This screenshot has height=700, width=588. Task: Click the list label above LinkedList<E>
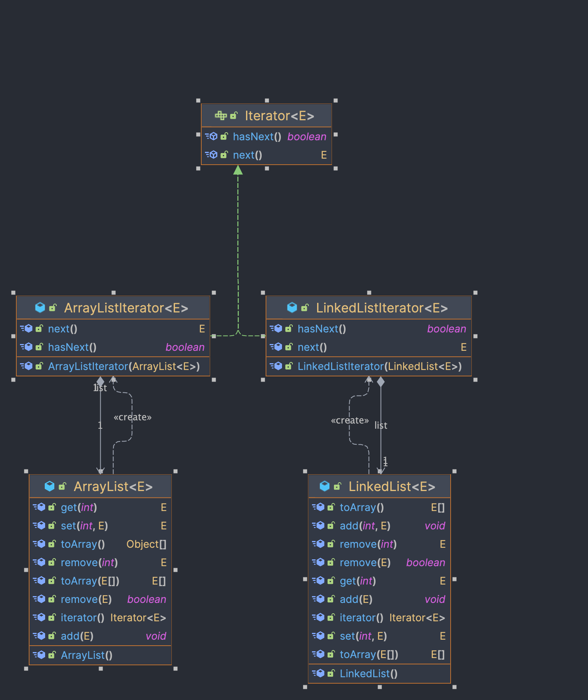coord(381,426)
